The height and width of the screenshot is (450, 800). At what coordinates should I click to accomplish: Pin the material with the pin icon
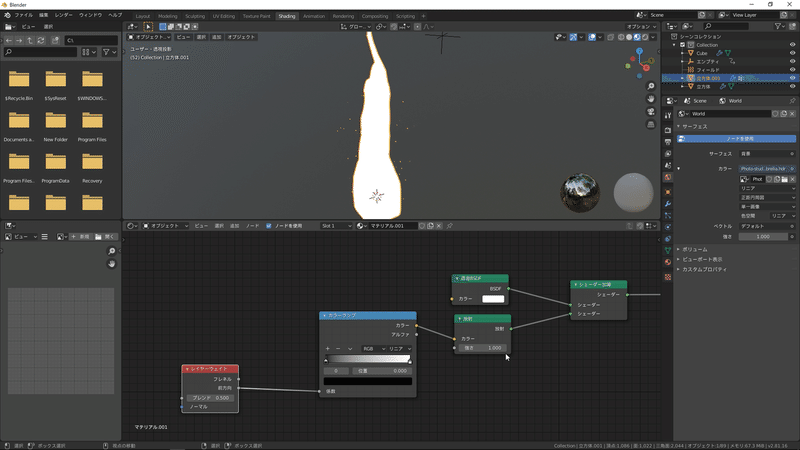point(449,226)
